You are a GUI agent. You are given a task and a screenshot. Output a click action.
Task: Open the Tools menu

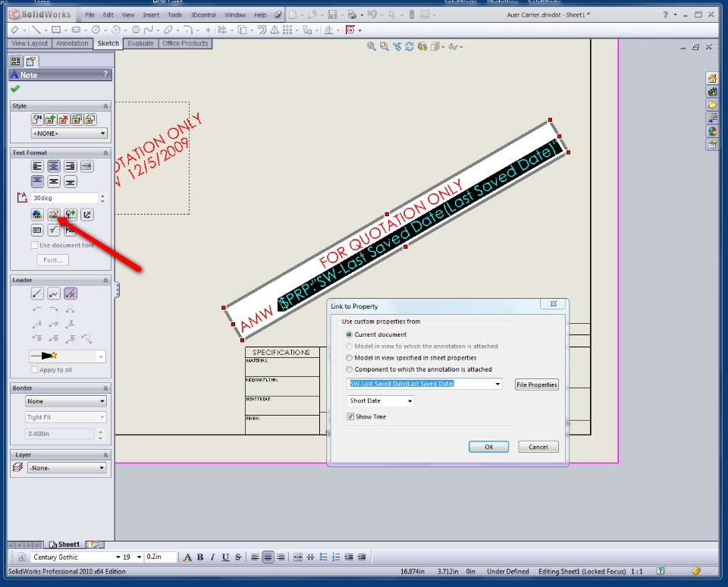(174, 15)
